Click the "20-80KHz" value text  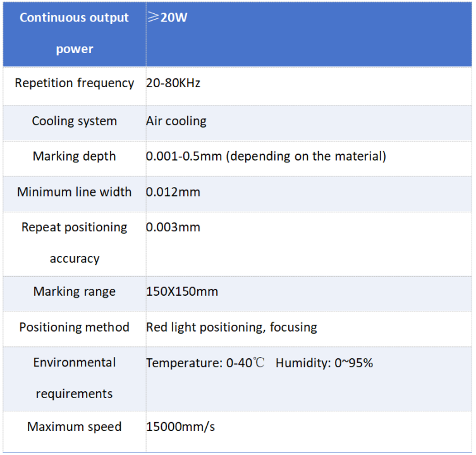point(173,83)
